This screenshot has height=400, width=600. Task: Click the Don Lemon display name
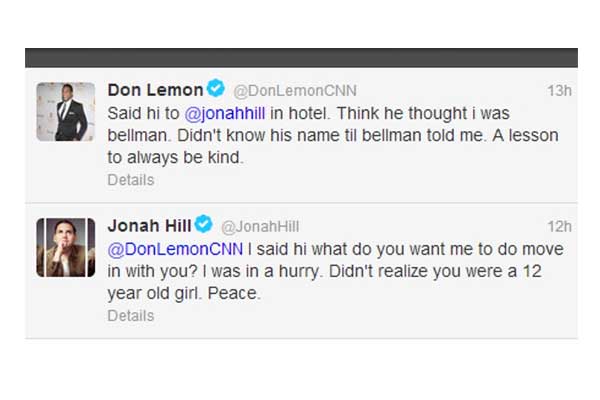(155, 90)
